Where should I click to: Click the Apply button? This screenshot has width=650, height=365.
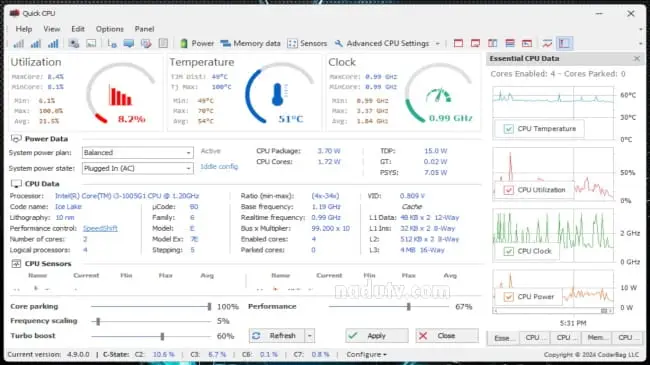tap(377, 336)
